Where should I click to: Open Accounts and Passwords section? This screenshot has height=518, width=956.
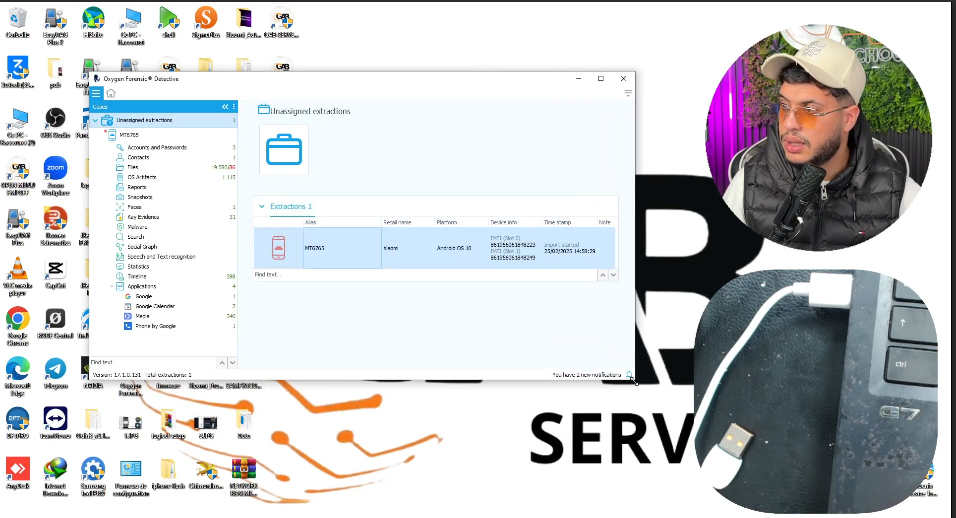point(157,147)
